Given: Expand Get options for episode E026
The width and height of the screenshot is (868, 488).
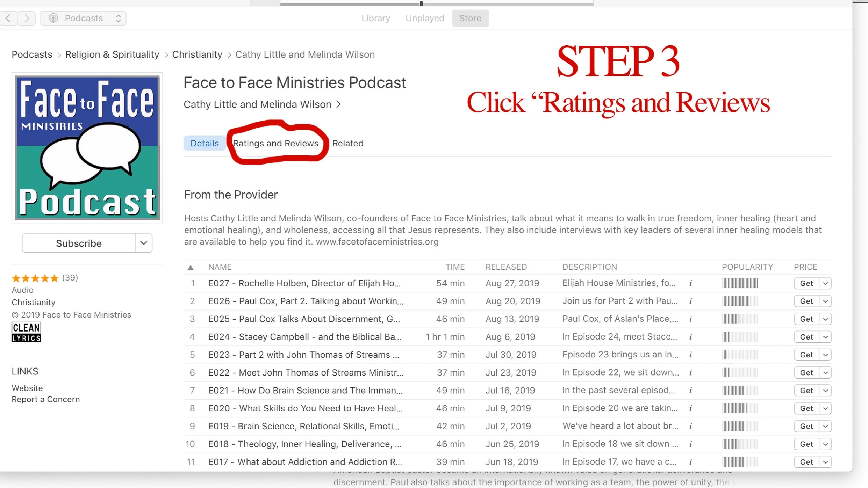Looking at the screenshot, I should 825,301.
